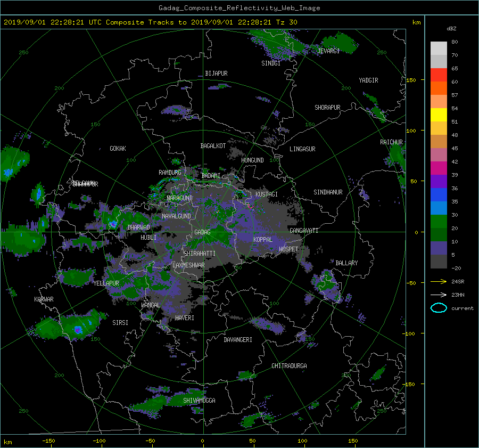Image resolution: width=479 pixels, height=448 pixels.
Task: Click the 80 dBZ light gray swatch
Action: click(x=439, y=48)
